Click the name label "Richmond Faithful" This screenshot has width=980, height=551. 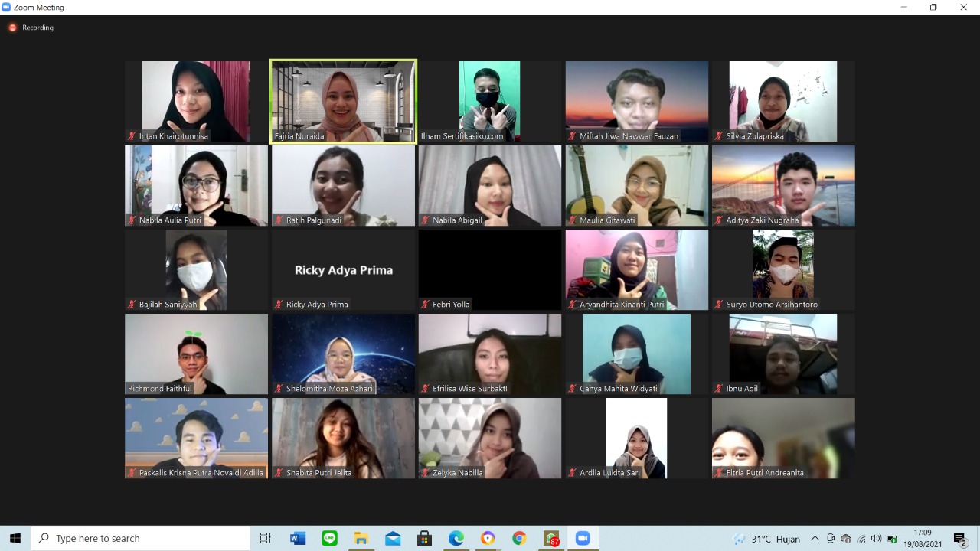click(x=160, y=389)
